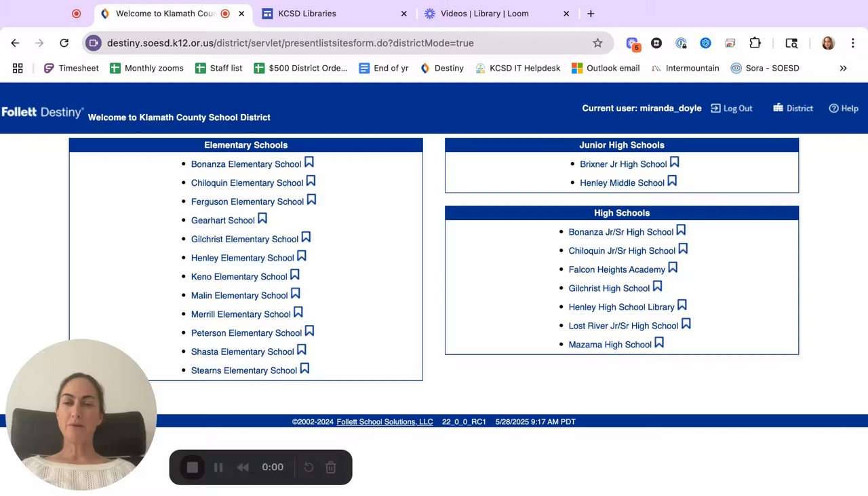Open Chrome profile avatar

coord(828,43)
